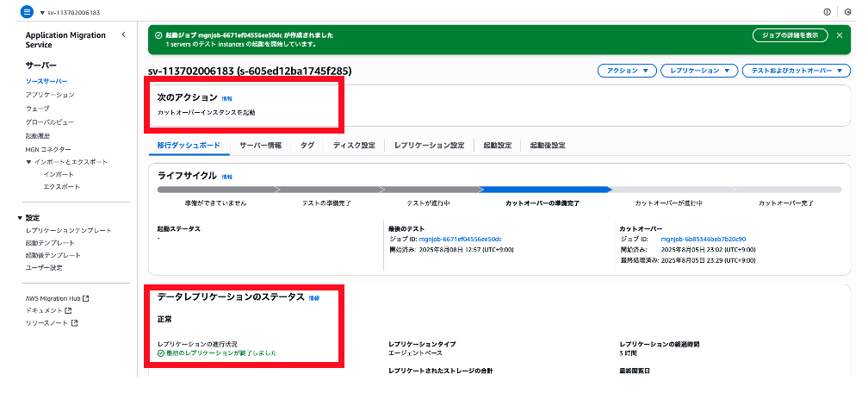Click the カットオーバー完了 lifecycle stage
This screenshot has height=393, width=868.
786,203
